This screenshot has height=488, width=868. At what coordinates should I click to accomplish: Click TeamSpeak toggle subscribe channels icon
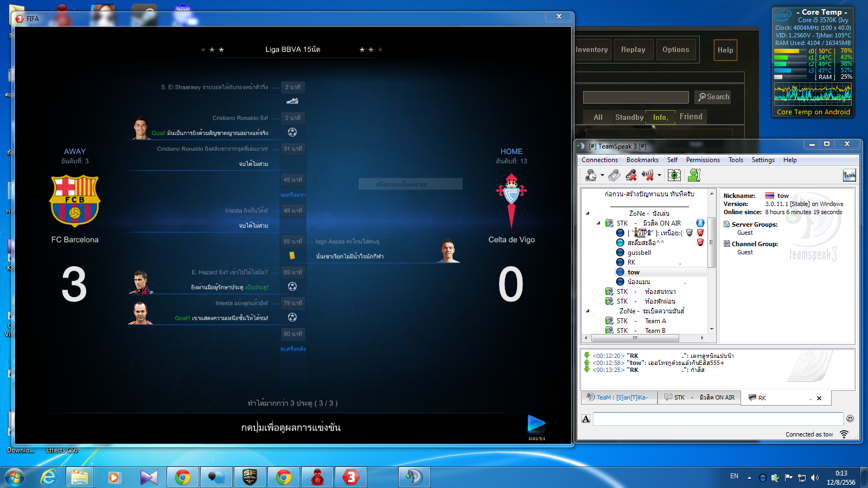pos(614,175)
